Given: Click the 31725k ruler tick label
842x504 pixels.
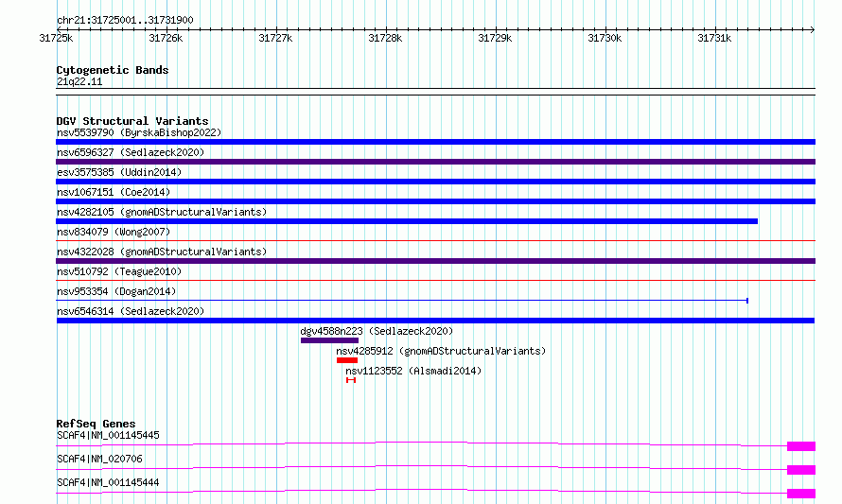Looking at the screenshot, I should (56, 38).
